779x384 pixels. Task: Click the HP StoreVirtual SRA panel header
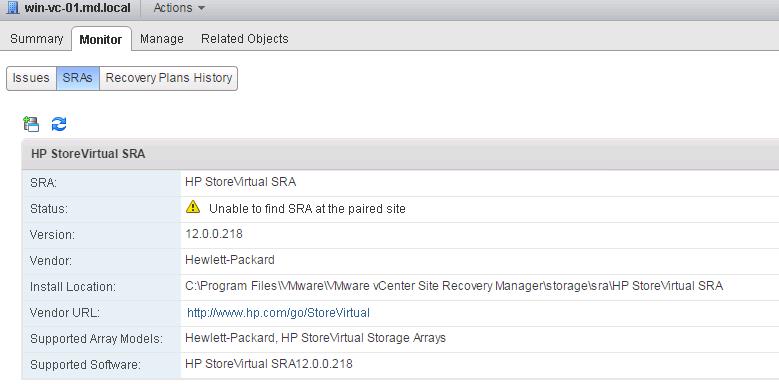click(400, 154)
